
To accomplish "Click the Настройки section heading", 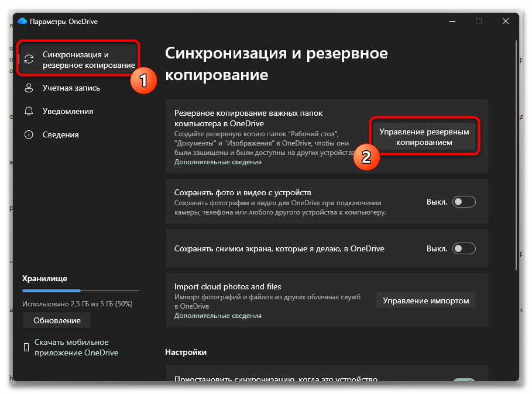I will point(186,352).
